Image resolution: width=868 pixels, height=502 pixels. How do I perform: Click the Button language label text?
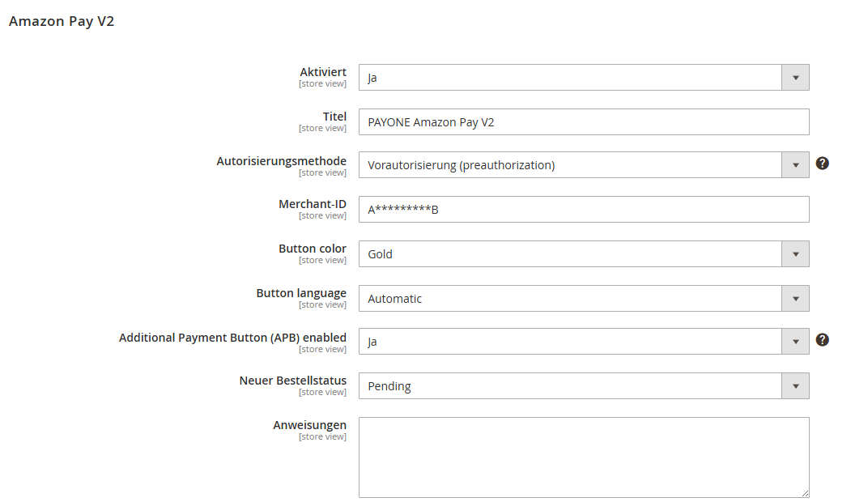tap(301, 293)
